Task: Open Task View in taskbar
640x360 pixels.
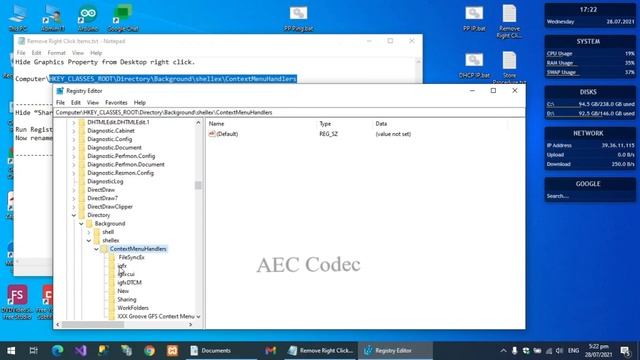Action: (33, 350)
